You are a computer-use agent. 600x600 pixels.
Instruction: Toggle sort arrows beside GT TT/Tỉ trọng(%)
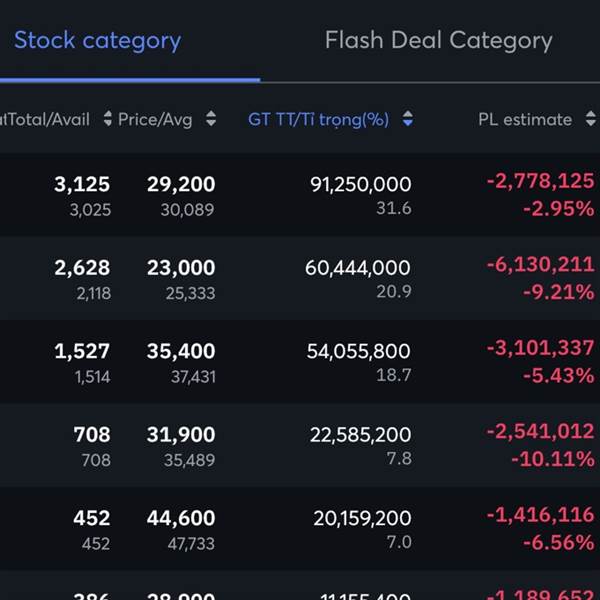pyautogui.click(x=408, y=119)
